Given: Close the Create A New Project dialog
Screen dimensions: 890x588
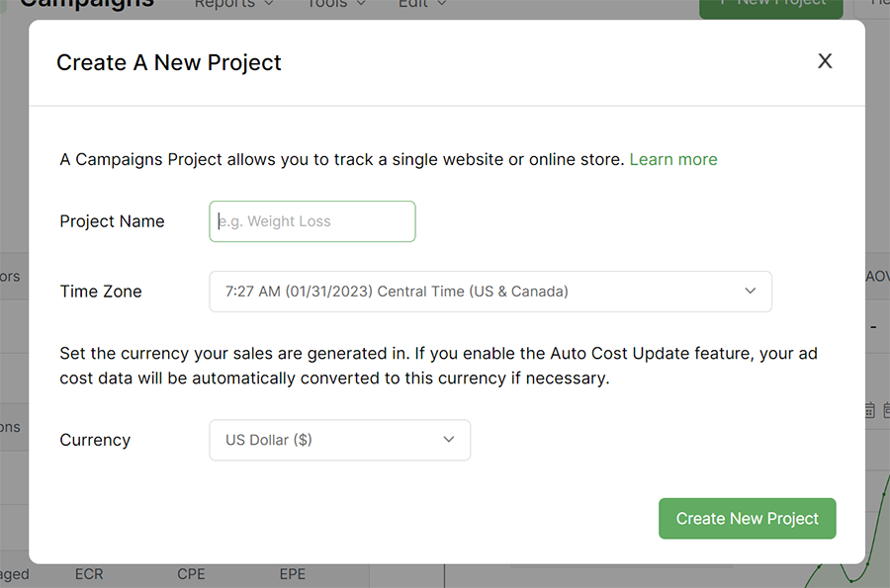Looking at the screenshot, I should coord(825,61).
